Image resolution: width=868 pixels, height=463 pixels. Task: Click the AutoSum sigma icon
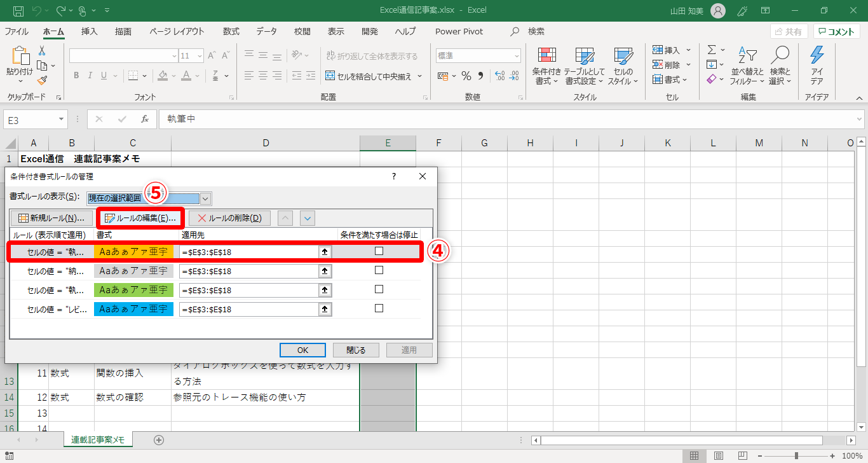tap(712, 50)
